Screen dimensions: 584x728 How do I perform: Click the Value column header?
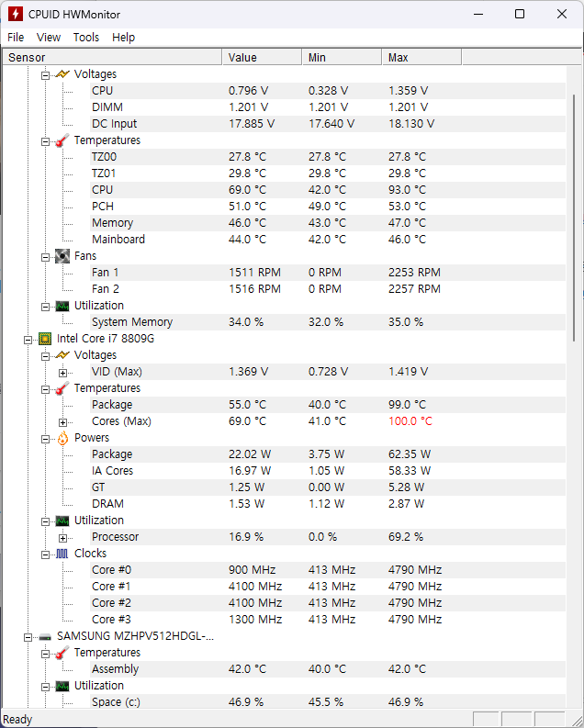(x=262, y=57)
